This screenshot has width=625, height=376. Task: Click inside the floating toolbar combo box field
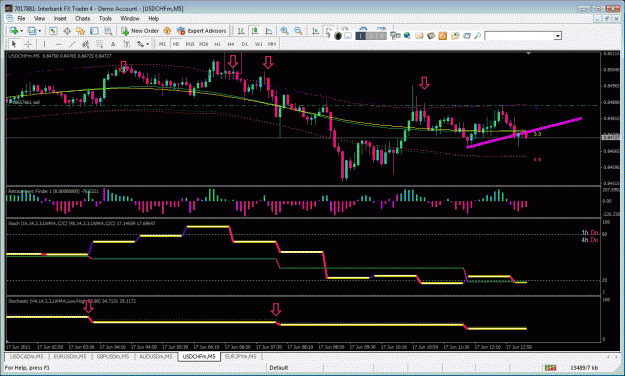520,36
